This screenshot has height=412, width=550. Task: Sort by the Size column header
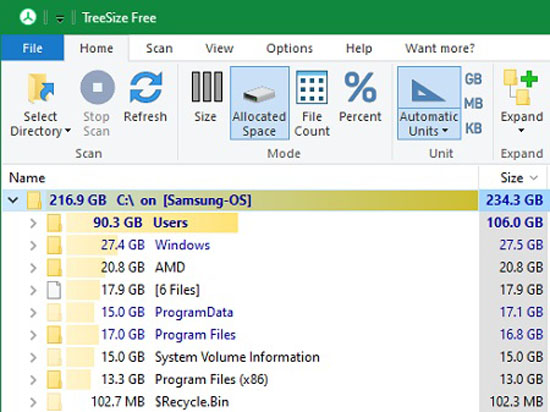[x=514, y=178]
